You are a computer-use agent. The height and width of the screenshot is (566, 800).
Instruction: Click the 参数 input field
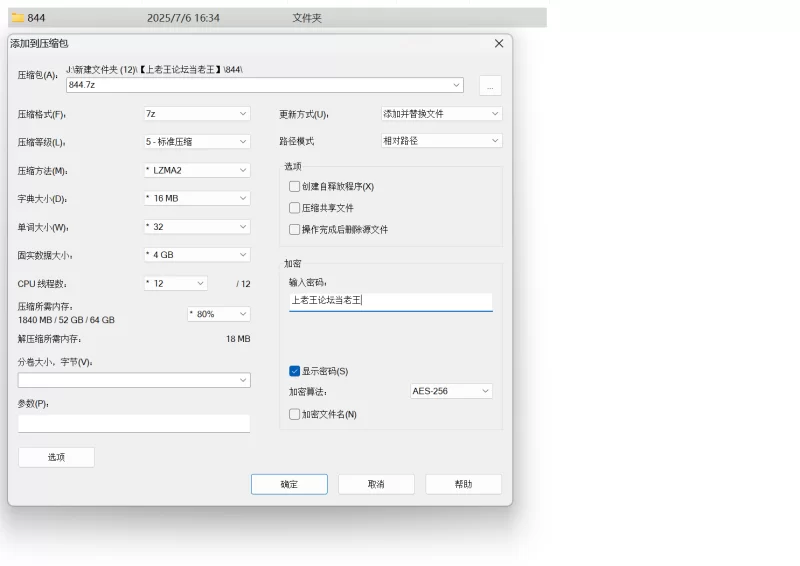point(134,423)
